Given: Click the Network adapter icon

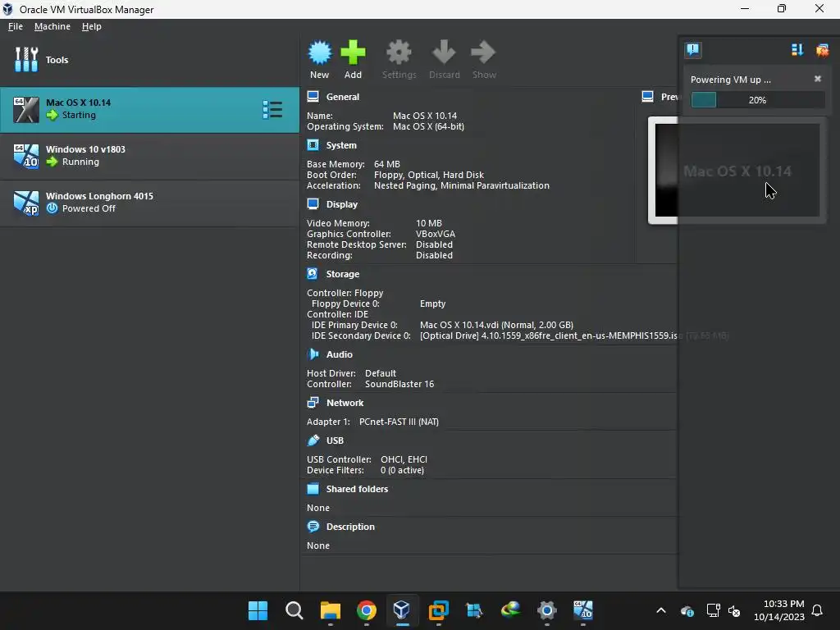Looking at the screenshot, I should coord(313,402).
